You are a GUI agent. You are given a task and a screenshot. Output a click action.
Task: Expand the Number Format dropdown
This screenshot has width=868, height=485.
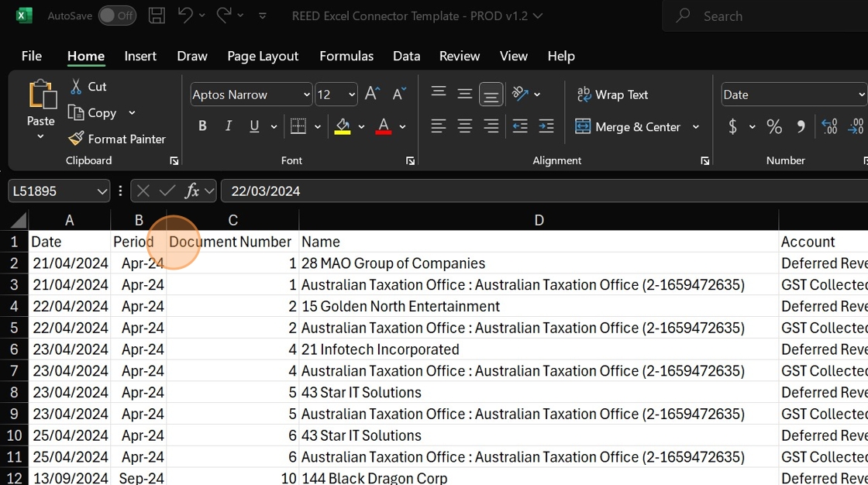coord(861,95)
